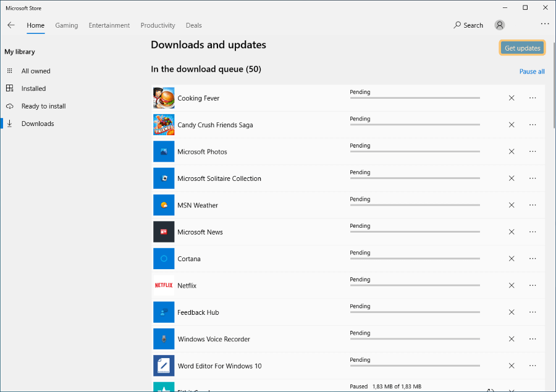Click the Get updates button
The width and height of the screenshot is (556, 392).
pyautogui.click(x=522, y=48)
